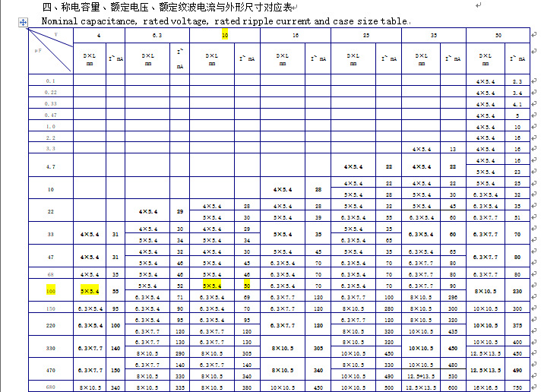Click the '0.22' capacitance row label
Viewport: 541px width, 392px height.
coord(50,92)
